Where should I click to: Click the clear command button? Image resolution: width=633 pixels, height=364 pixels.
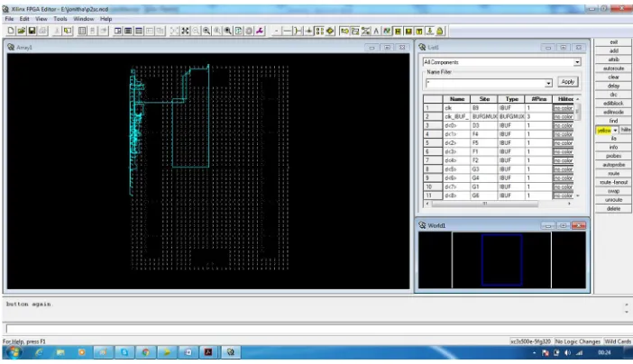point(614,77)
